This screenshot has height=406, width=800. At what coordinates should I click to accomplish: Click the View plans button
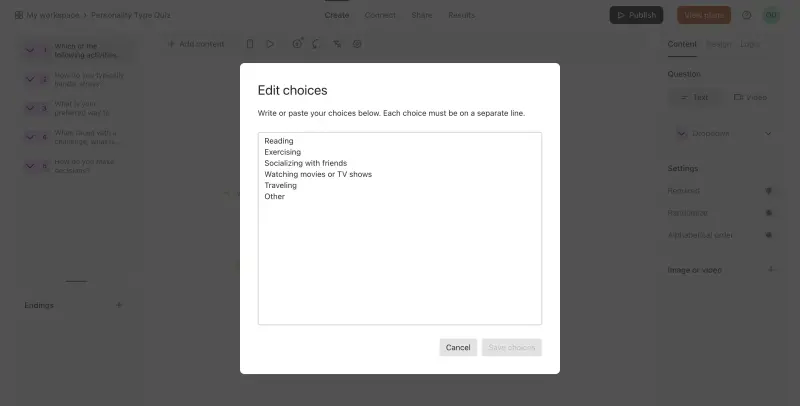(704, 15)
